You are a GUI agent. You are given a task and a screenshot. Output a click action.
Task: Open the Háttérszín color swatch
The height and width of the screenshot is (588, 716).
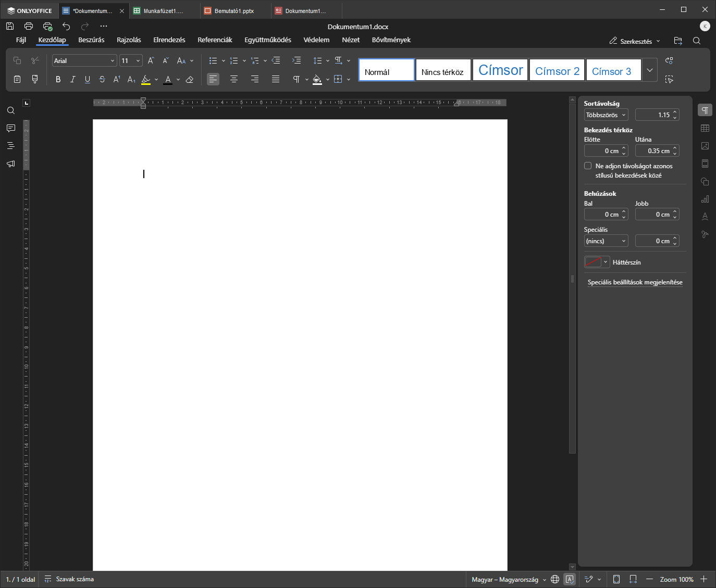click(597, 262)
